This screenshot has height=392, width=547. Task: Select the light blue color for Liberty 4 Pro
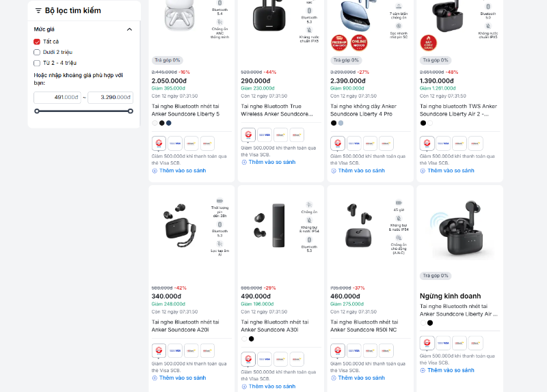341,123
